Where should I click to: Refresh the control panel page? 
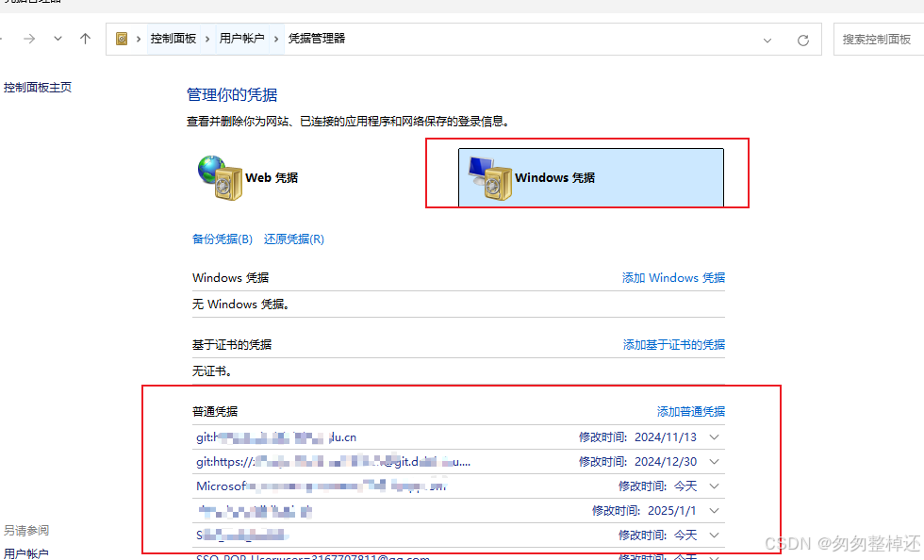pos(803,41)
